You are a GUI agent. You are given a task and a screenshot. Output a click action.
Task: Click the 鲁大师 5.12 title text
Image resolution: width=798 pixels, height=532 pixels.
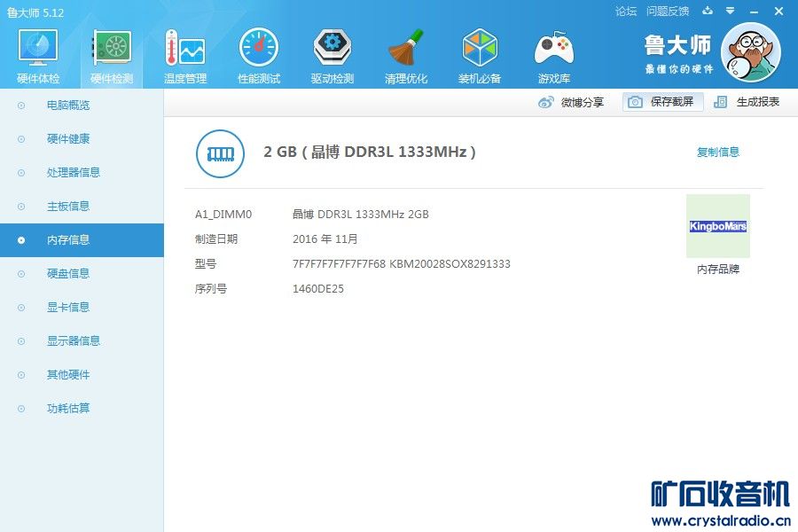[x=35, y=12]
